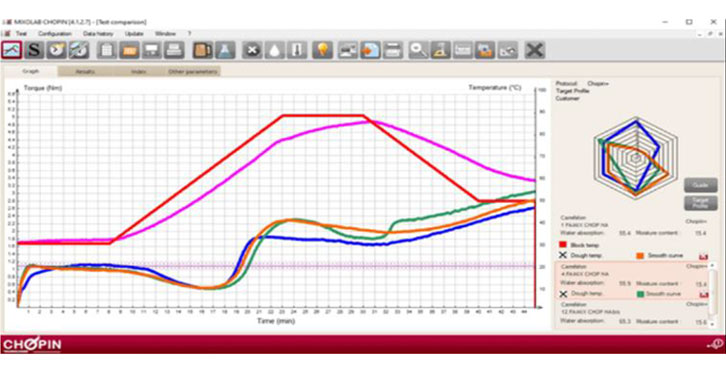Click the light bulb toolbar icon
This screenshot has width=726, height=372.
tap(322, 50)
